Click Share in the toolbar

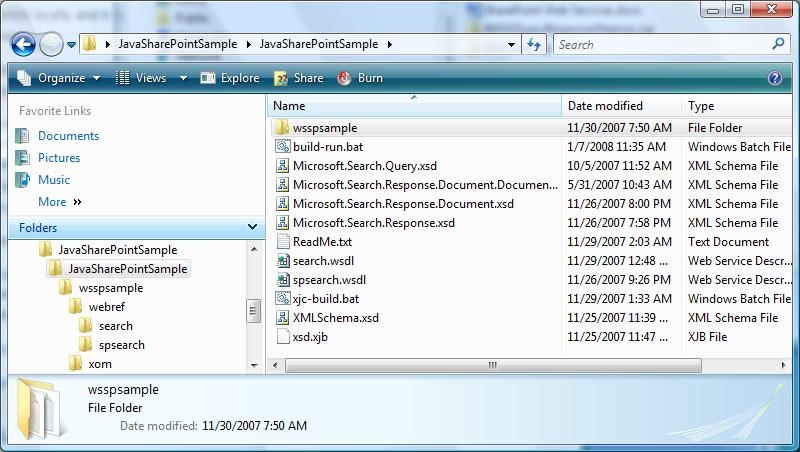(x=299, y=78)
